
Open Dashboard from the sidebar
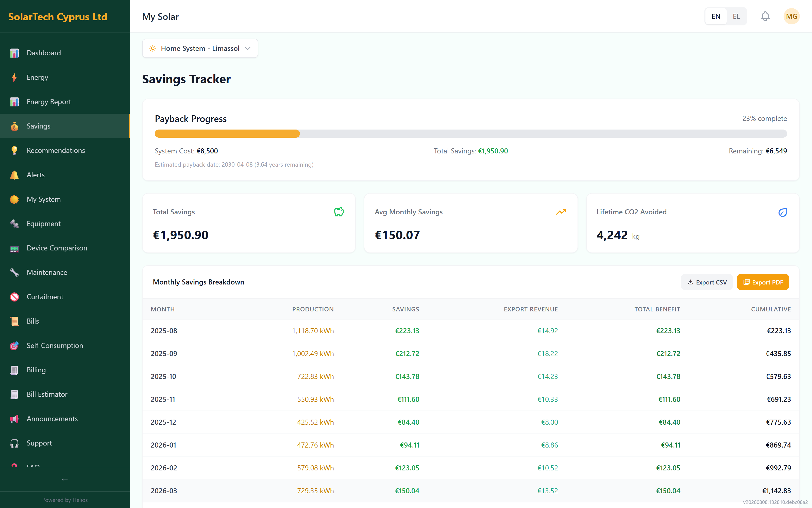click(x=65, y=53)
